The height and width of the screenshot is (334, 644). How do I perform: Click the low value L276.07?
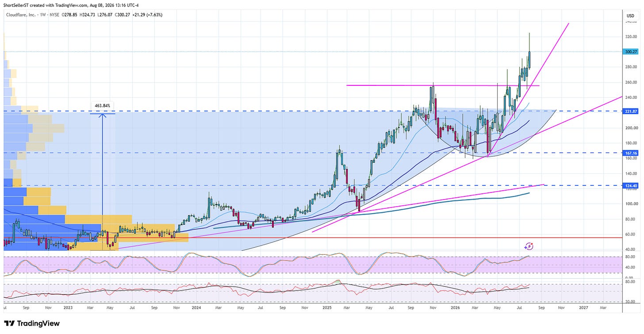(104, 15)
